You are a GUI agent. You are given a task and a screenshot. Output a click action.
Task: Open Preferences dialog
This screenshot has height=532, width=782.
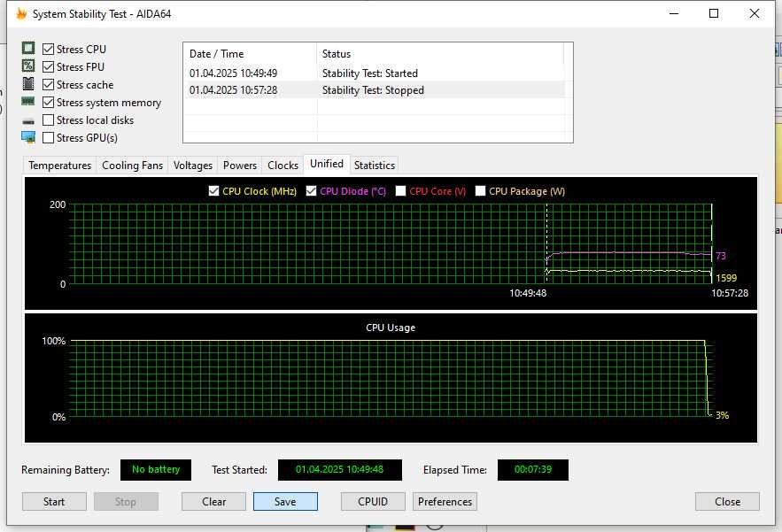445,502
